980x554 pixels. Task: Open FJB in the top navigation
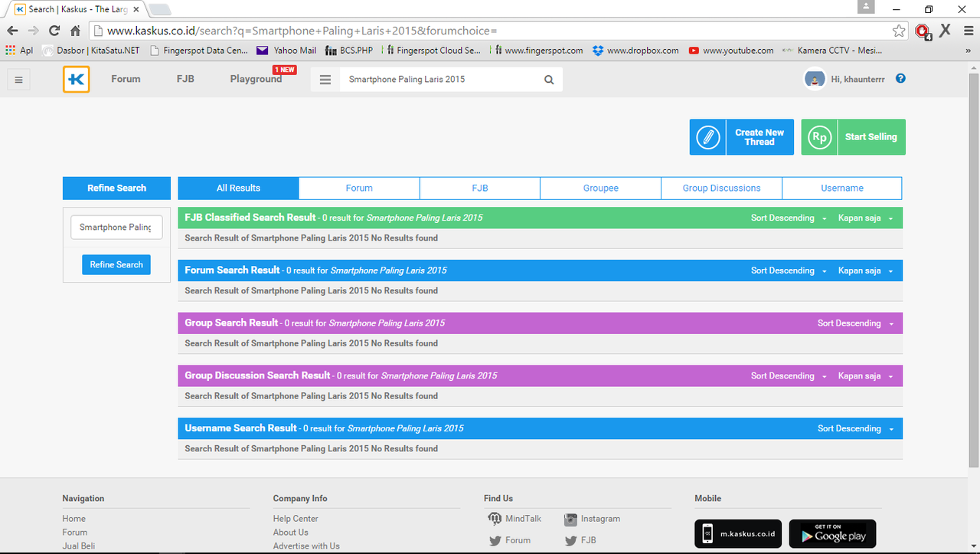pyautogui.click(x=185, y=79)
